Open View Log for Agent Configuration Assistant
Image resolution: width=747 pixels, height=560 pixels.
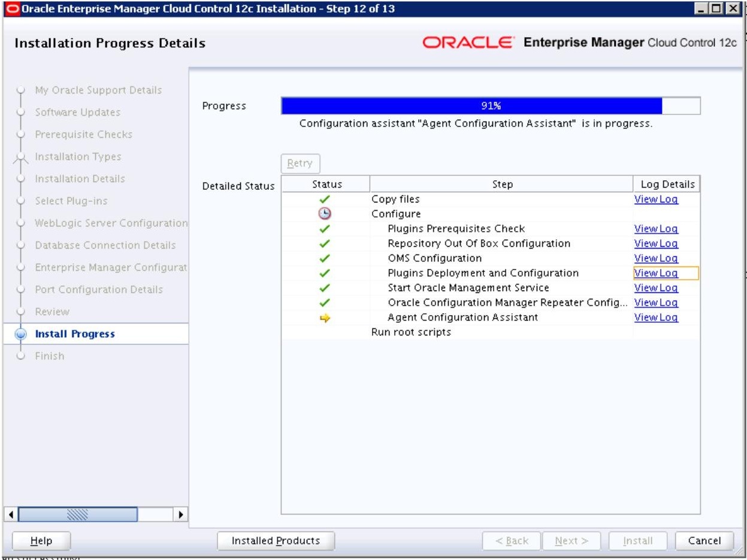coord(656,318)
